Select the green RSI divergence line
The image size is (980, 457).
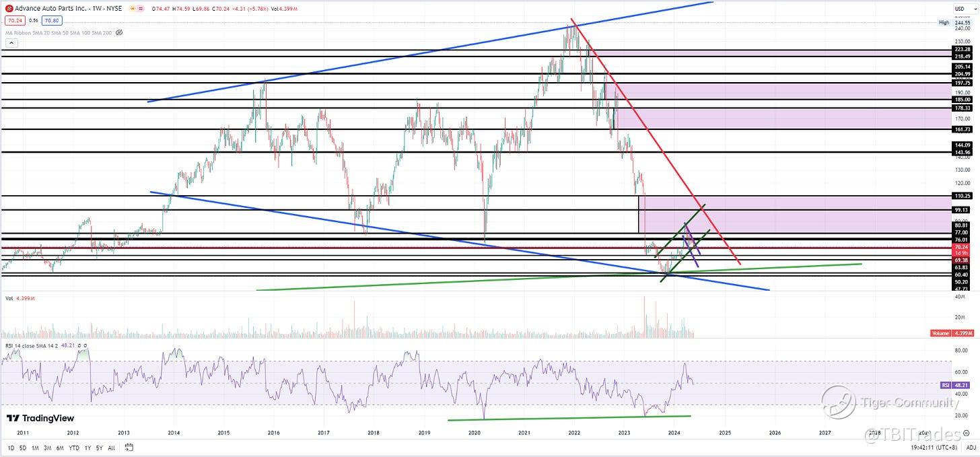(569, 418)
